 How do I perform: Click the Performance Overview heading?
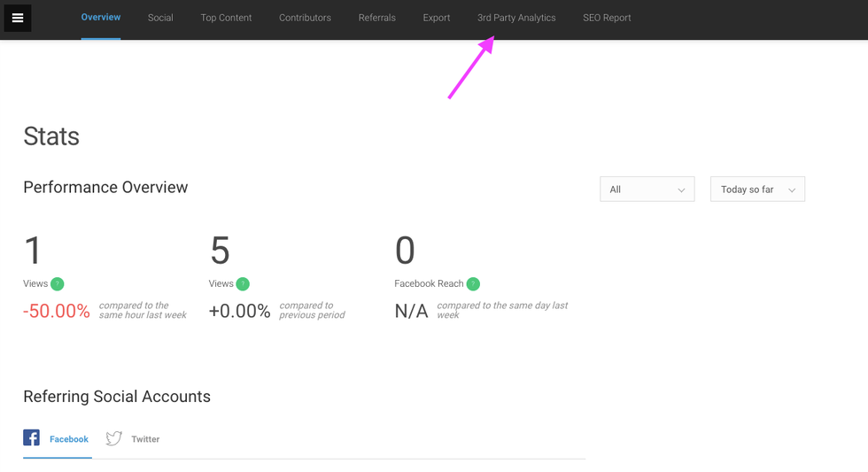click(x=105, y=188)
